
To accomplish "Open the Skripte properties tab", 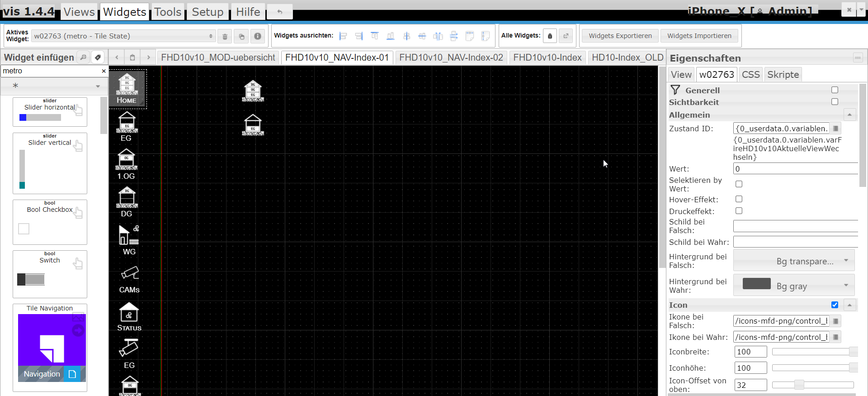I will tap(783, 75).
